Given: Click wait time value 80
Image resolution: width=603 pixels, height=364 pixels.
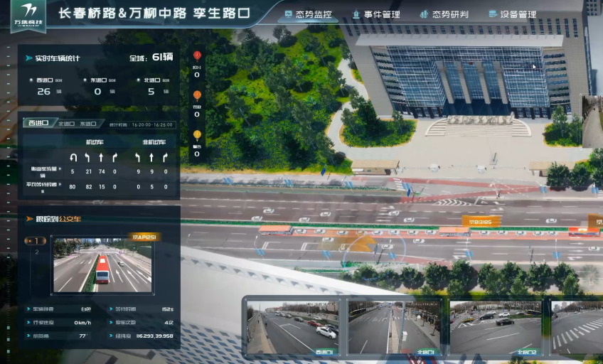Looking at the screenshot, I should pyautogui.click(x=73, y=187).
